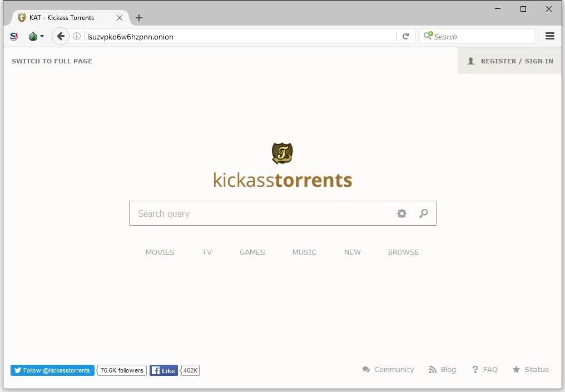Click the kickasstorrents shield logo

[282, 153]
